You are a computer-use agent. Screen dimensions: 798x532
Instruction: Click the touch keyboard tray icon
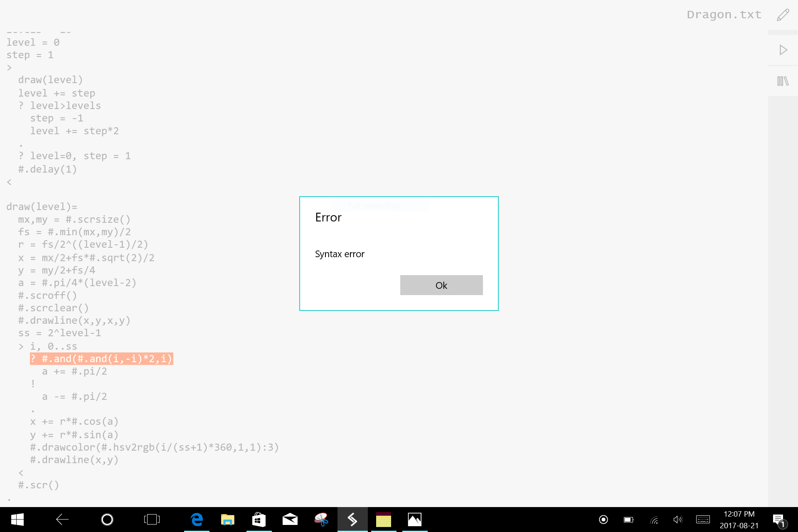tap(703, 520)
